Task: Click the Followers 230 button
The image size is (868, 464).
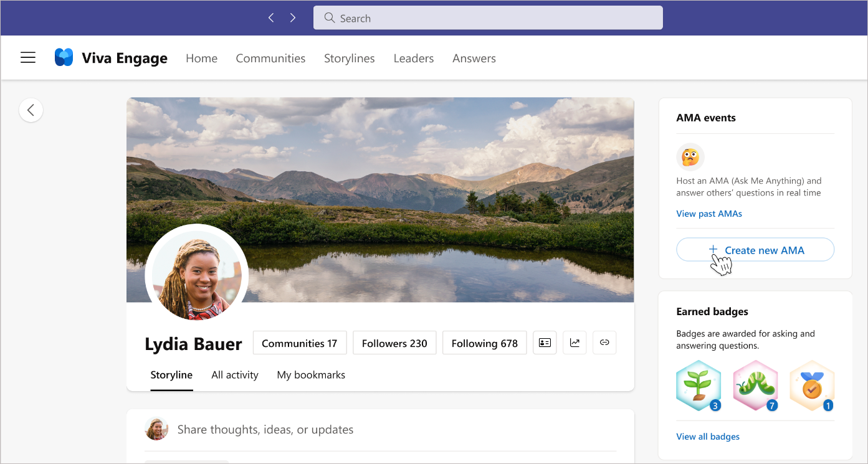Action: tap(394, 343)
